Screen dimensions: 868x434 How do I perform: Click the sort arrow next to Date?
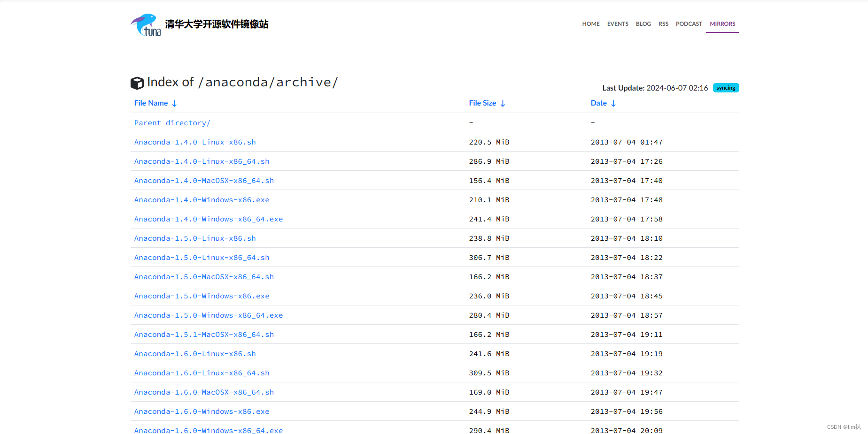(613, 103)
